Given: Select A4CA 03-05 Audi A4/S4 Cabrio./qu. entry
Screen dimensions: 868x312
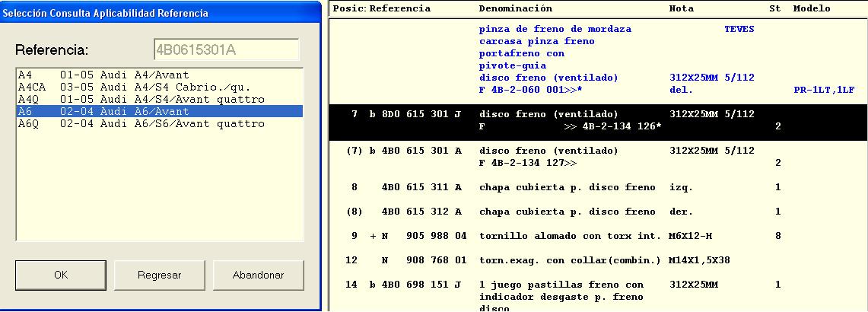Looking at the screenshot, I should click(x=160, y=87).
